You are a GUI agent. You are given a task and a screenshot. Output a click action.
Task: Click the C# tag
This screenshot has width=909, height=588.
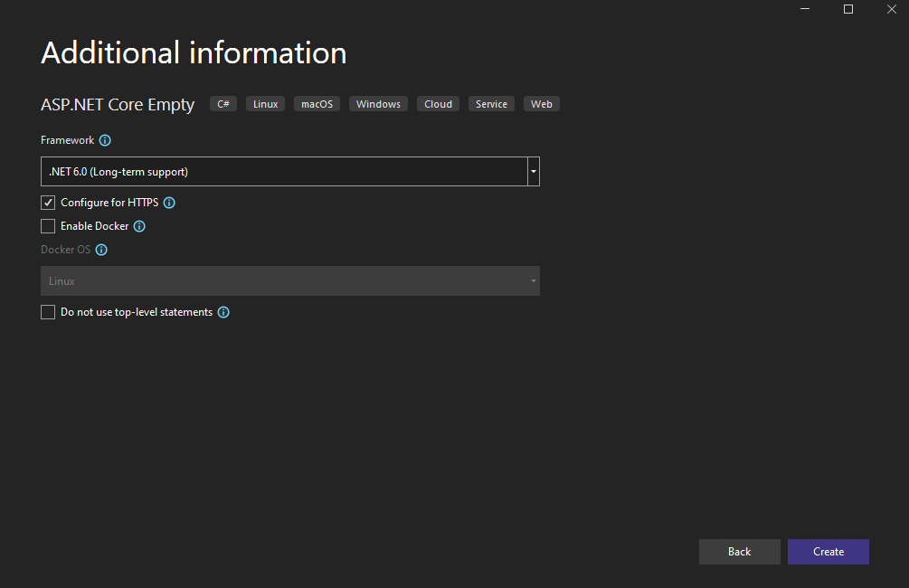point(223,104)
